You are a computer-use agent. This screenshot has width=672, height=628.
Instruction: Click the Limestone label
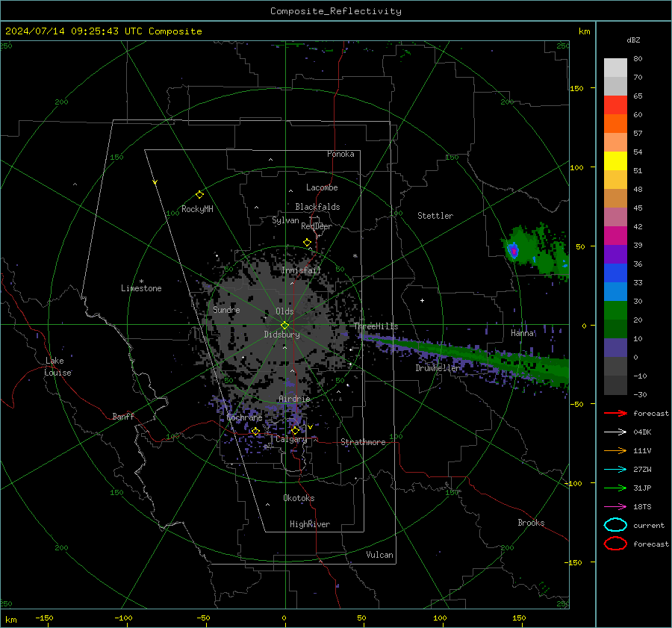point(141,288)
